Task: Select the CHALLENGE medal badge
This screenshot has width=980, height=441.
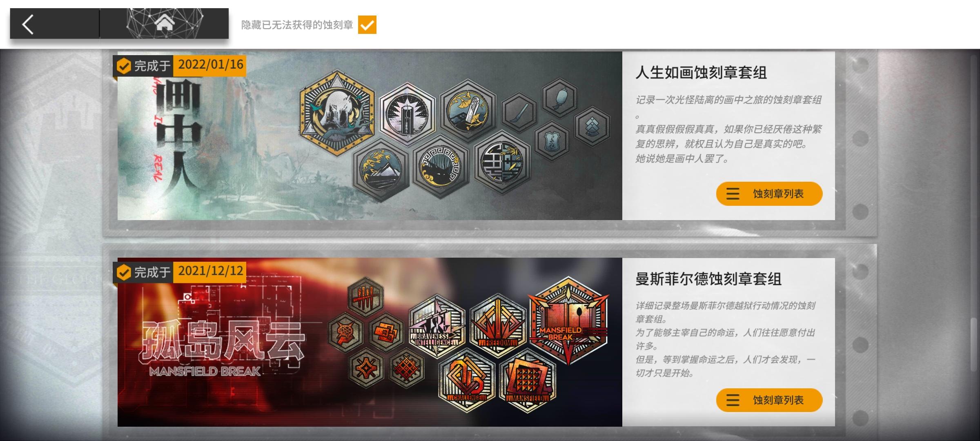Action: click(467, 380)
